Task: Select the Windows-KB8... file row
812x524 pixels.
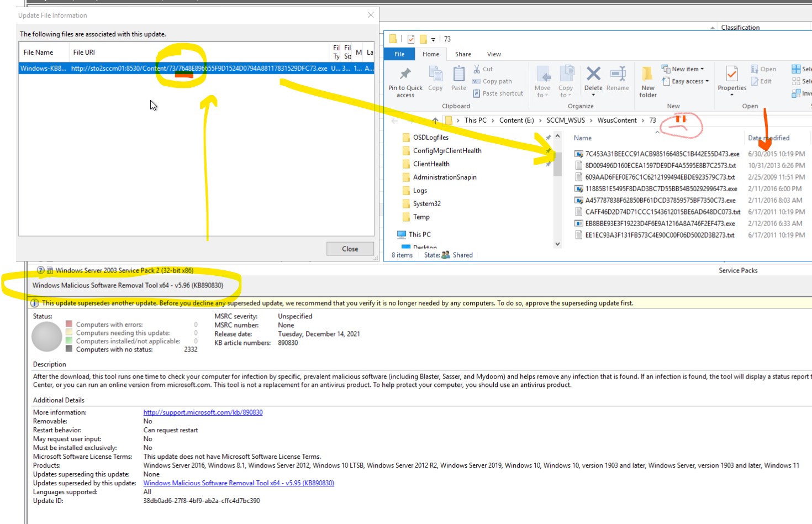Action: pyautogui.click(x=197, y=69)
